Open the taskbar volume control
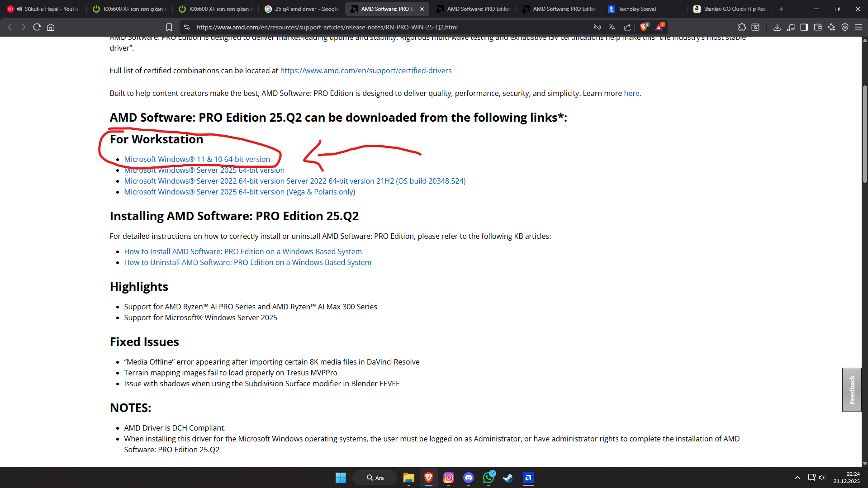The image size is (868, 488). [822, 478]
